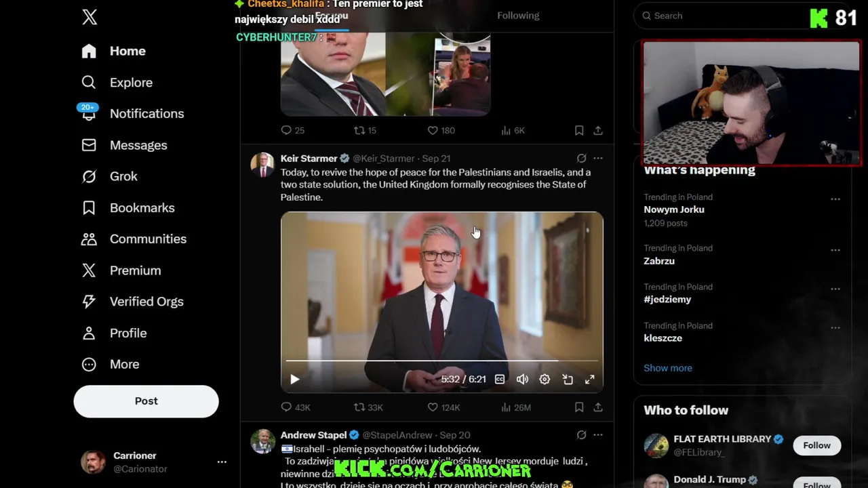The width and height of the screenshot is (868, 488).
Task: Expand options for Nowym Jorku trend
Action: click(x=835, y=199)
